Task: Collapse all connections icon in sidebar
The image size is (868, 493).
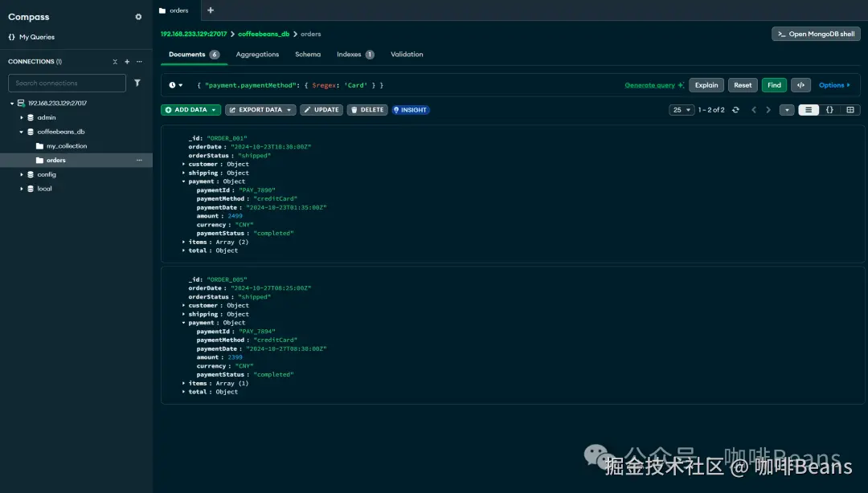Action: [x=115, y=61]
